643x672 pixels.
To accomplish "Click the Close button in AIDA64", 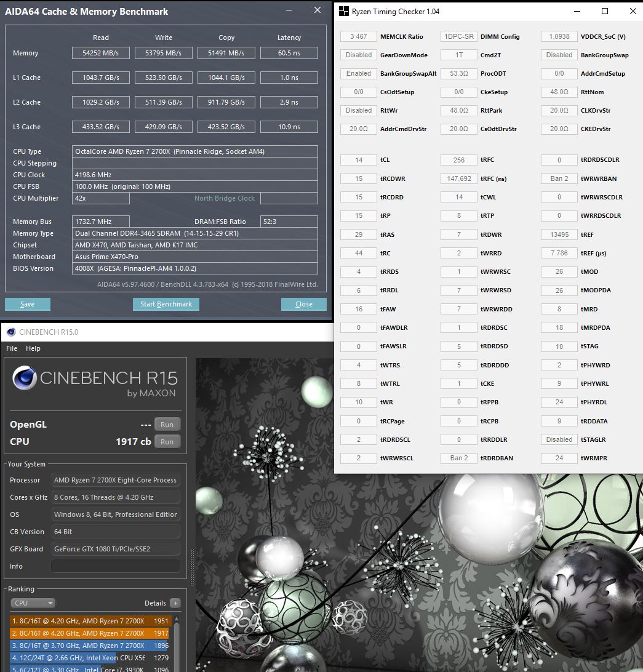I will [x=304, y=304].
